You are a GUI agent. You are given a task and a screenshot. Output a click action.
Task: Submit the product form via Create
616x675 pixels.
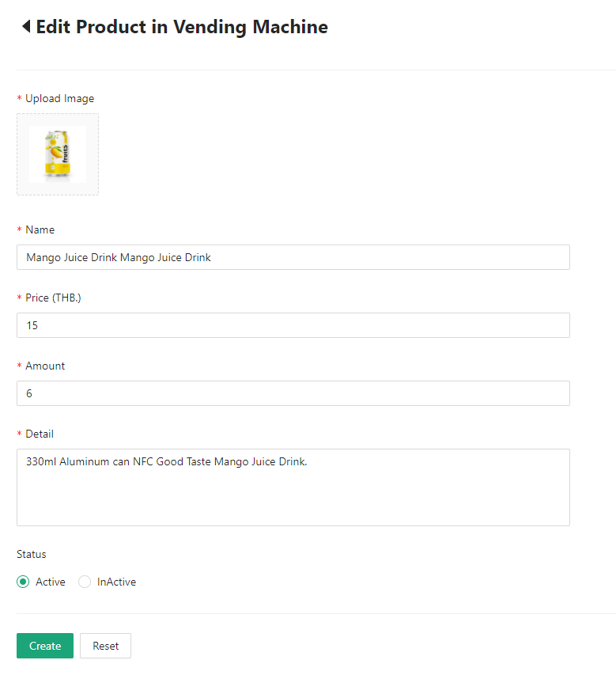point(44,646)
